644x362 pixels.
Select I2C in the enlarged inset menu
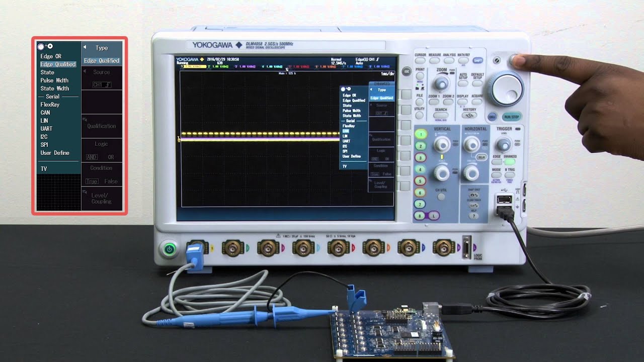pos(44,137)
